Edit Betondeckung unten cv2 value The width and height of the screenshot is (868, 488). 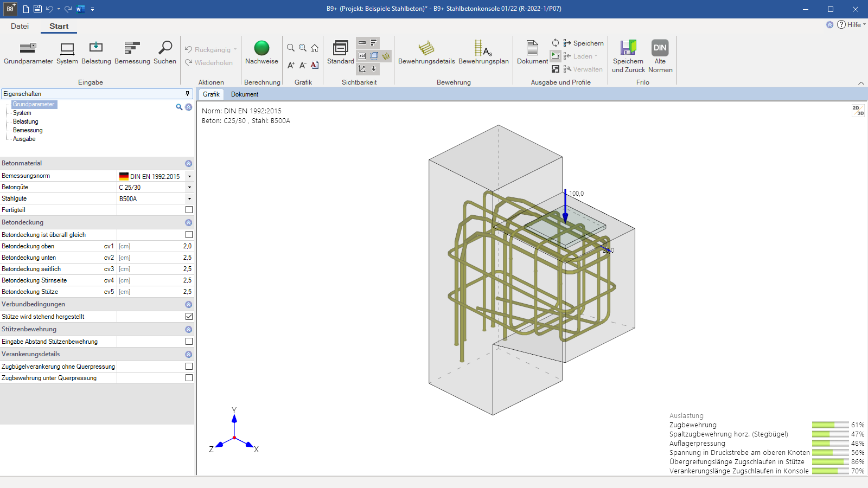[x=155, y=258]
